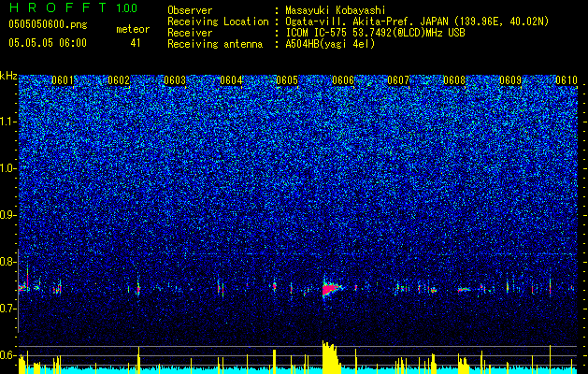Click the date stamp 05.05.05 06:00

[x=48, y=43]
